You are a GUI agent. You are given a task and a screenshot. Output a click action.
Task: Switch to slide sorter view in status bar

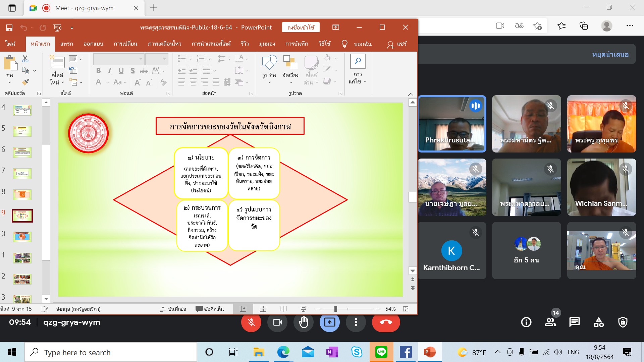coord(263,309)
